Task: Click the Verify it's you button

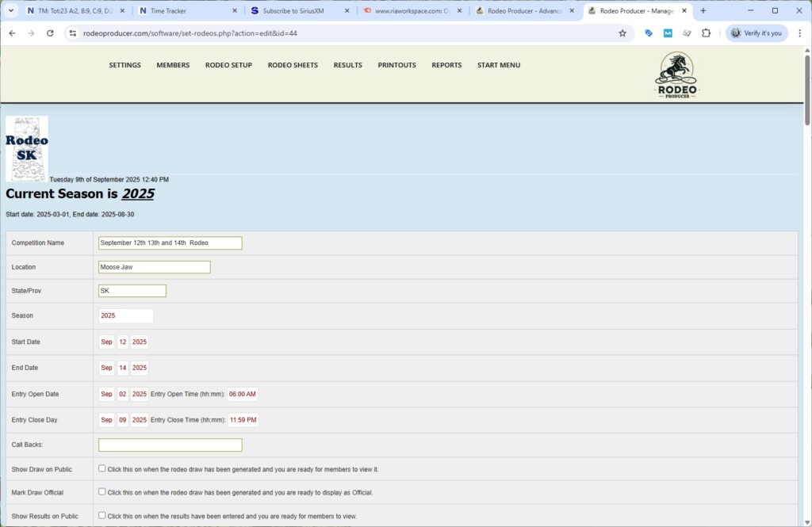Action: 756,33
